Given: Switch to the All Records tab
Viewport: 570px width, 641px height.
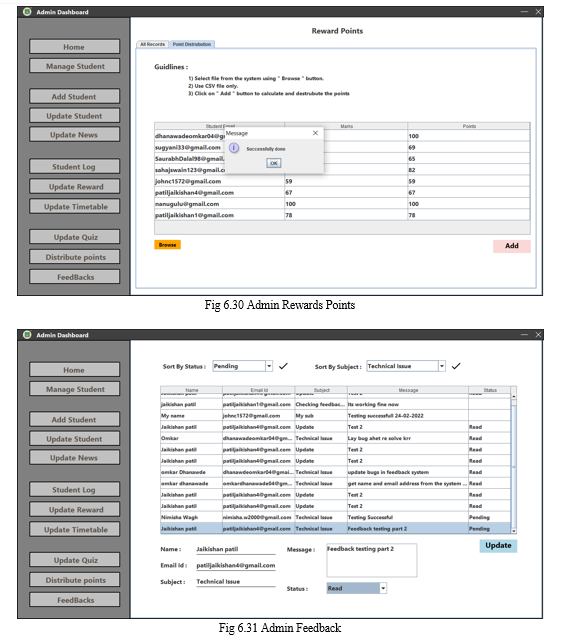Looking at the screenshot, I should tap(153, 44).
